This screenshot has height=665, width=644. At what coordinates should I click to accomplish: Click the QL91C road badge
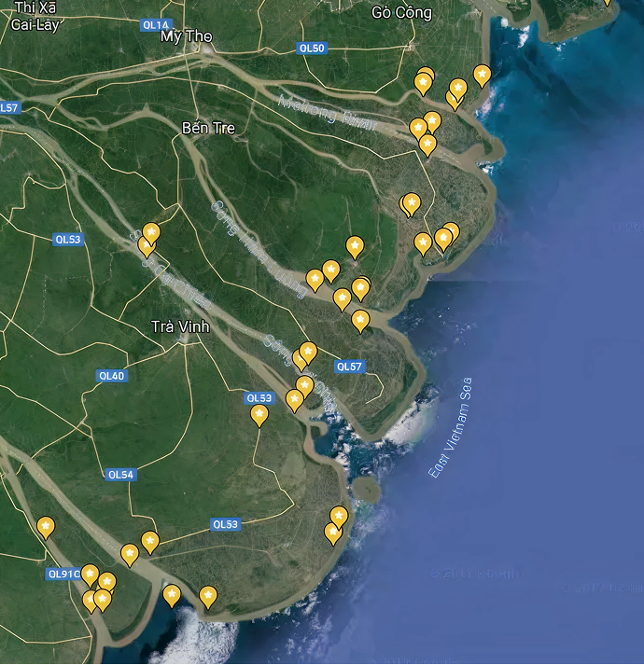pyautogui.click(x=63, y=575)
